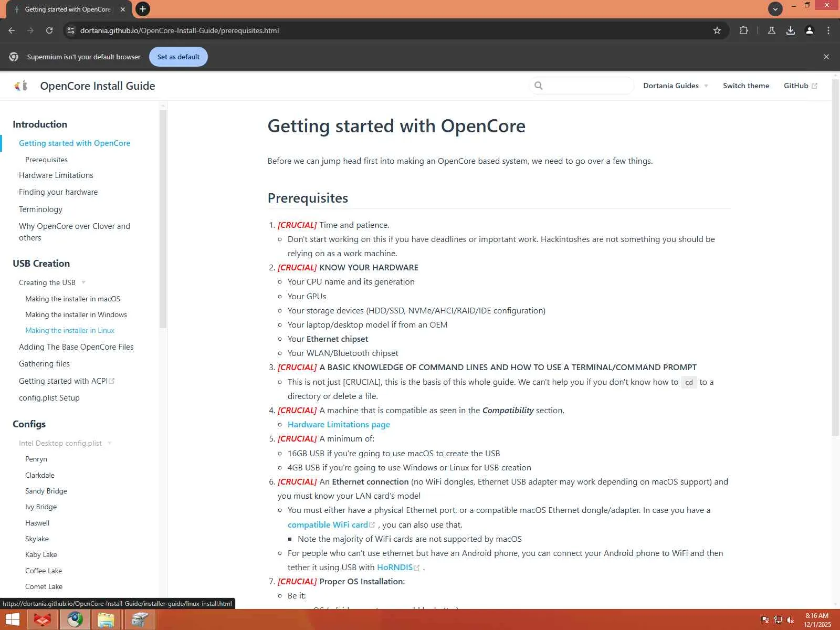Open the browser profile icon
The width and height of the screenshot is (840, 630).
point(810,30)
